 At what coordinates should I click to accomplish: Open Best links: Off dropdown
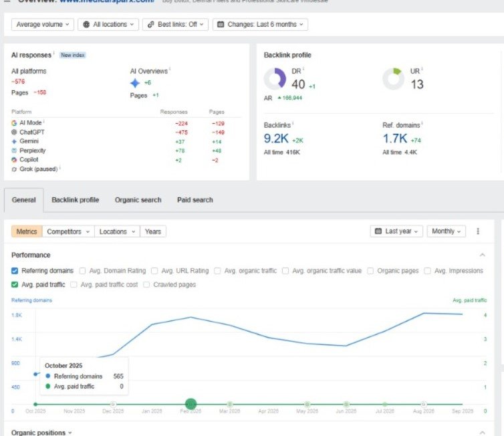pyautogui.click(x=175, y=25)
